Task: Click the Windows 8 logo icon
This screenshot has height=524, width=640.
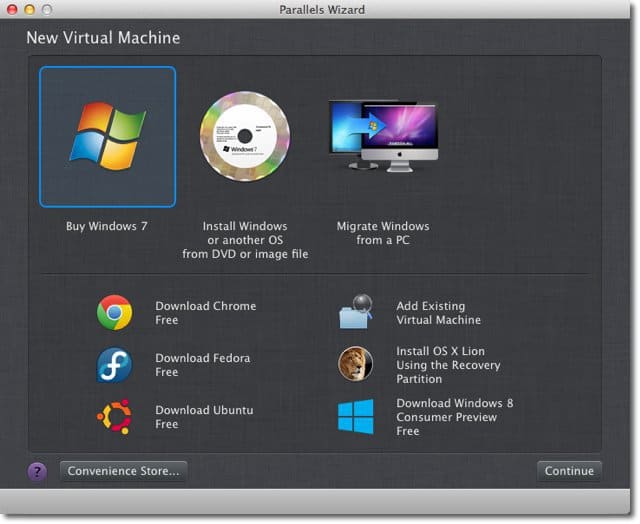Action: pyautogui.click(x=356, y=417)
